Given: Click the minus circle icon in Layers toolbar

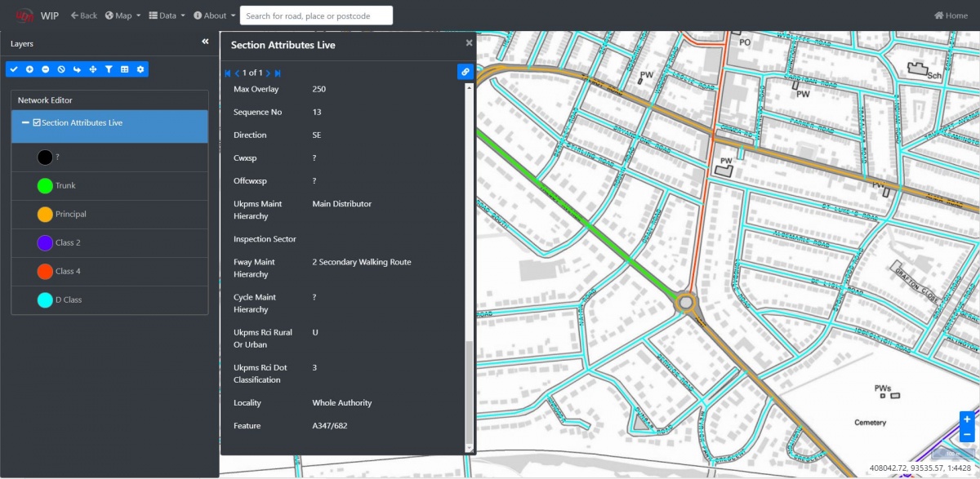Looking at the screenshot, I should pyautogui.click(x=45, y=69).
